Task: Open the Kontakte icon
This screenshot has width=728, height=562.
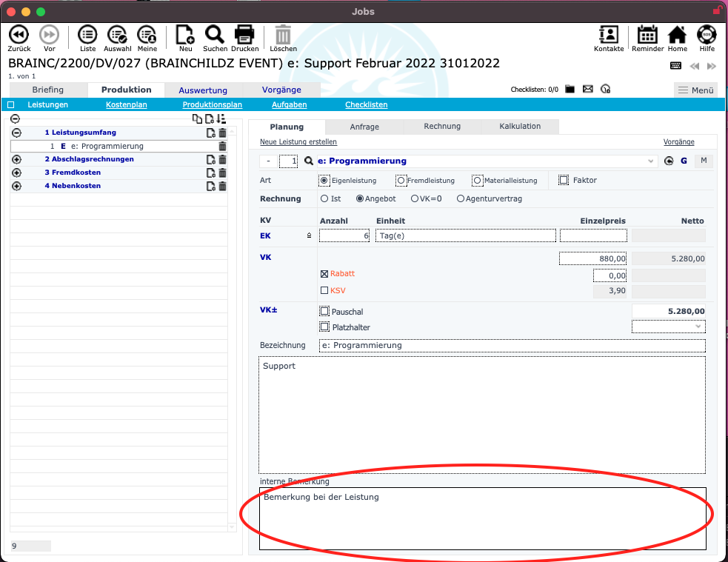Action: (609, 35)
